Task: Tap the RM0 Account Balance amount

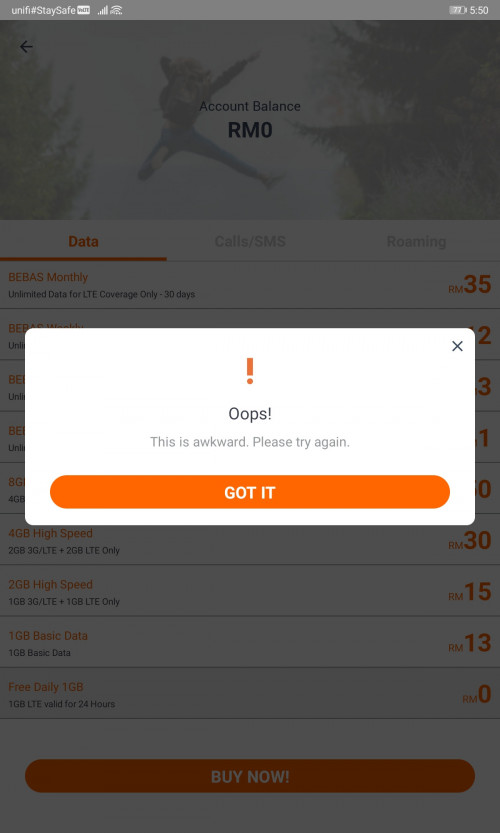Action: [x=250, y=130]
